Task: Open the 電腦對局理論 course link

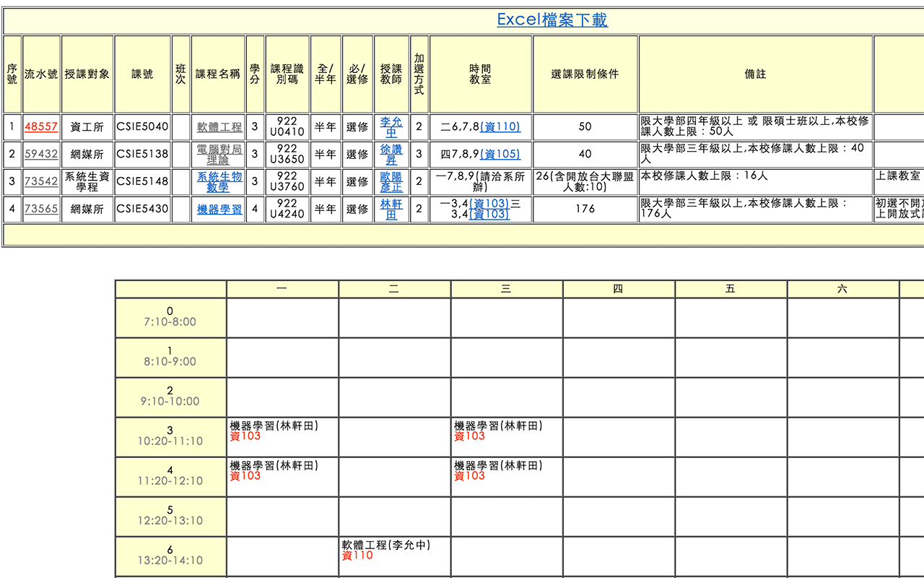Action: coord(219,154)
